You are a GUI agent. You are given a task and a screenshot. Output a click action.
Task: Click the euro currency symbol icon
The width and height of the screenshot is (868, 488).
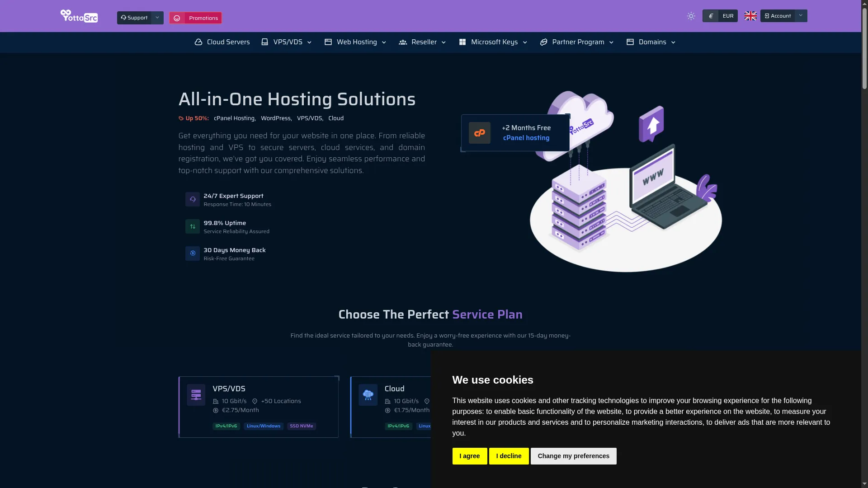pos(711,16)
